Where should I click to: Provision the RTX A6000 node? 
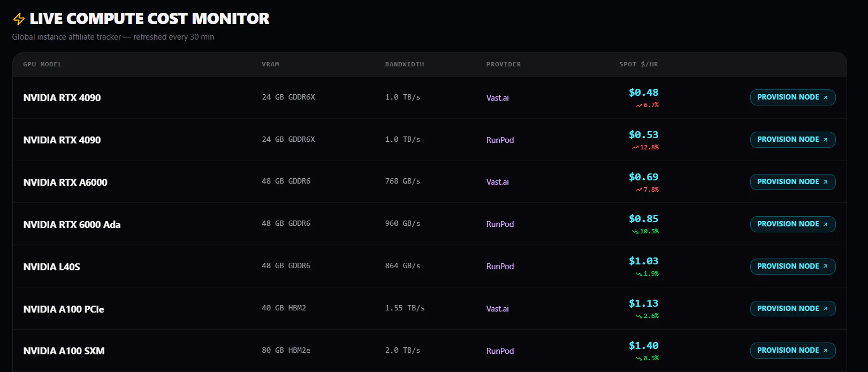click(793, 182)
